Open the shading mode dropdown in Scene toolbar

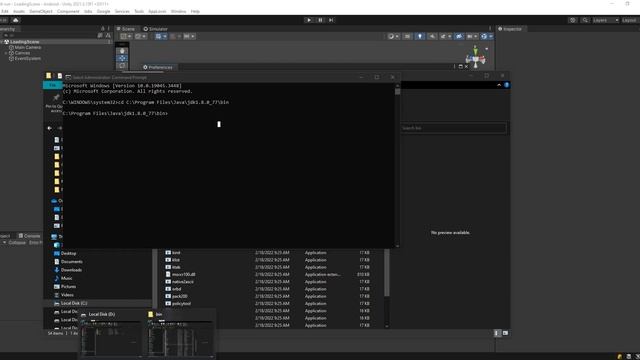point(393,36)
